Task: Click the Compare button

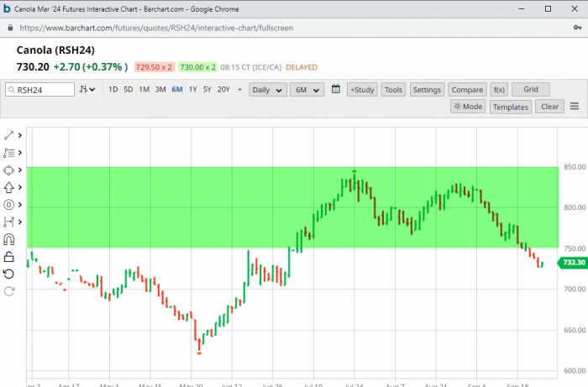Action: pos(467,90)
